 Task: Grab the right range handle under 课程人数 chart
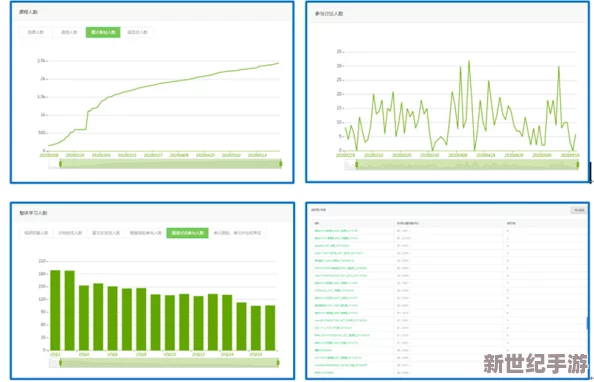coord(281,164)
